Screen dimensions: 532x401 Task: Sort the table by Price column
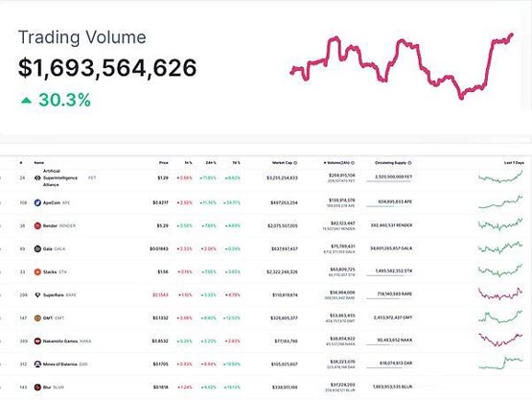point(164,163)
